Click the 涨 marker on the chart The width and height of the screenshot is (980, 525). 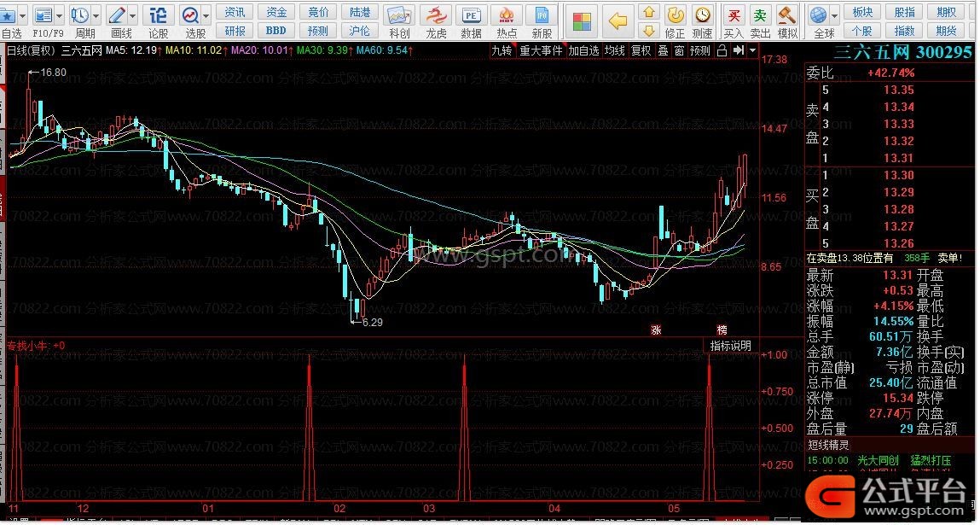(656, 329)
